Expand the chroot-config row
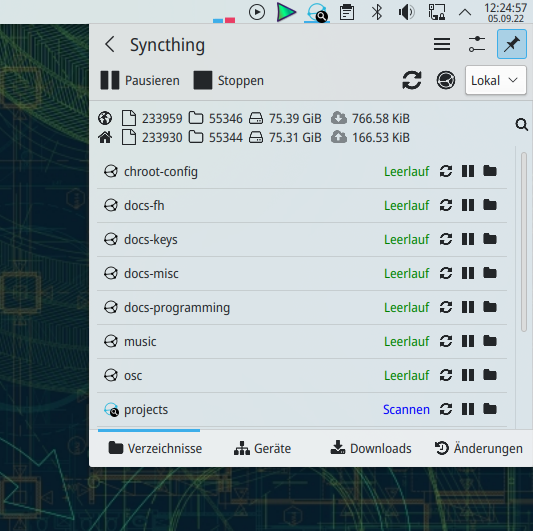 302,171
